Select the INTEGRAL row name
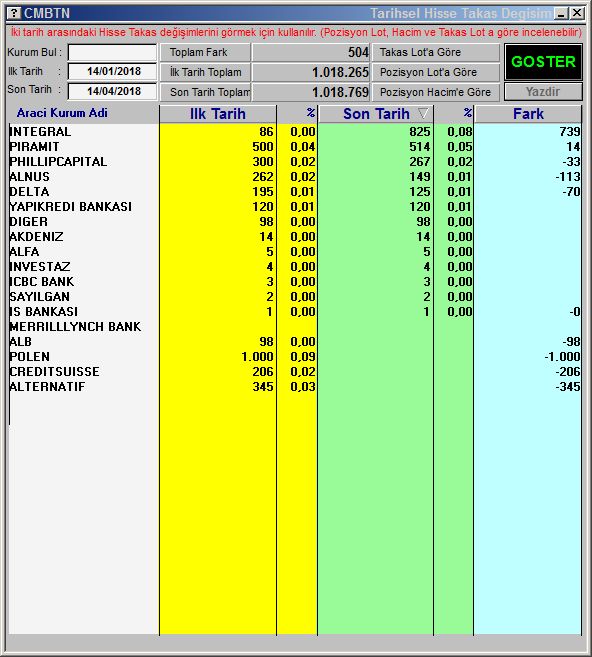The image size is (592, 657). pyautogui.click(x=40, y=132)
